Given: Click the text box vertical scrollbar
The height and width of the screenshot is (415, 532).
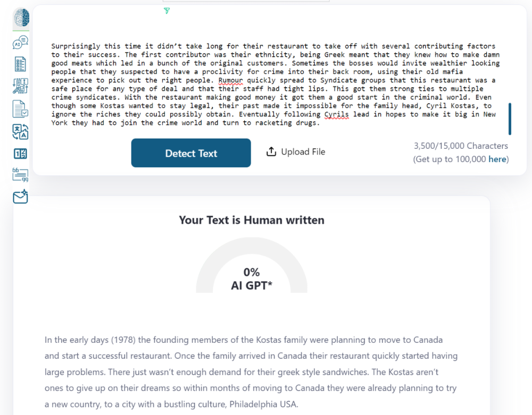Looking at the screenshot, I should [510, 118].
